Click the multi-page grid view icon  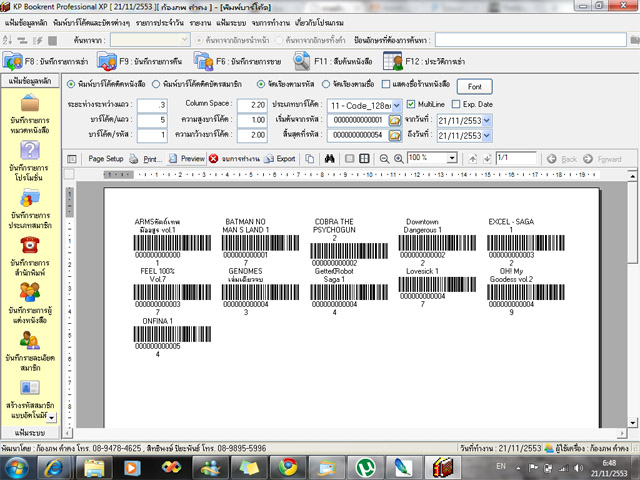coord(364,159)
